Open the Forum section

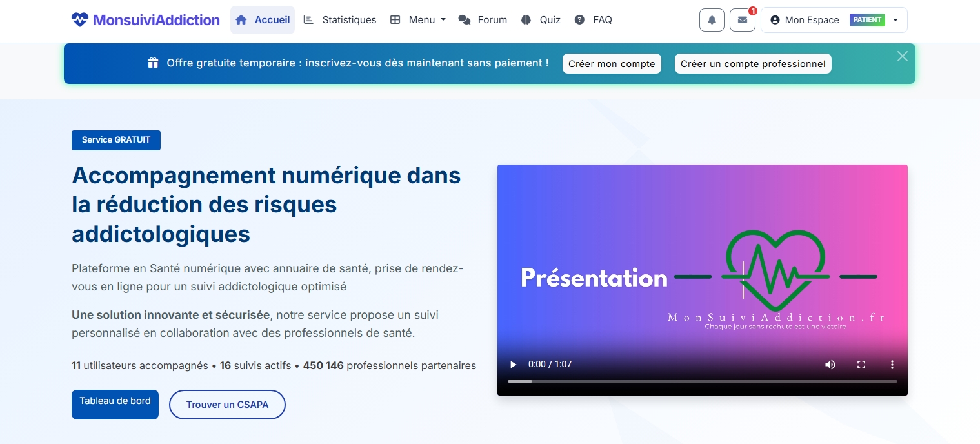(483, 20)
